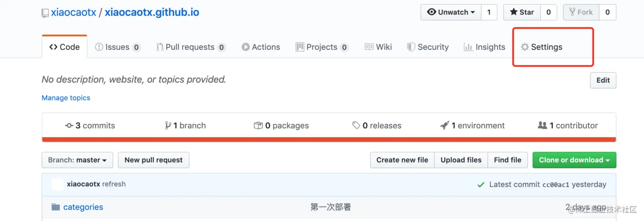Image resolution: width=644 pixels, height=221 pixels.
Task: Click the Projects board icon
Action: click(300, 47)
